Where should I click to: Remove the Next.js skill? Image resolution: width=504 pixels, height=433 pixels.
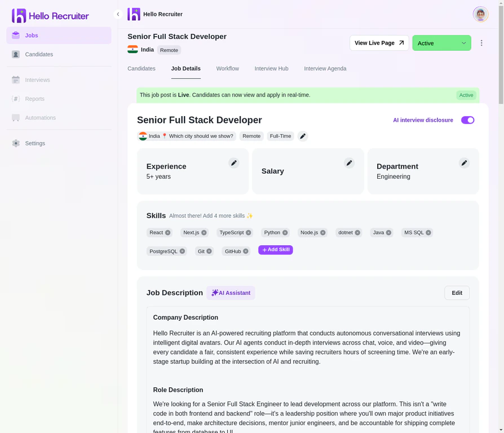pyautogui.click(x=204, y=232)
